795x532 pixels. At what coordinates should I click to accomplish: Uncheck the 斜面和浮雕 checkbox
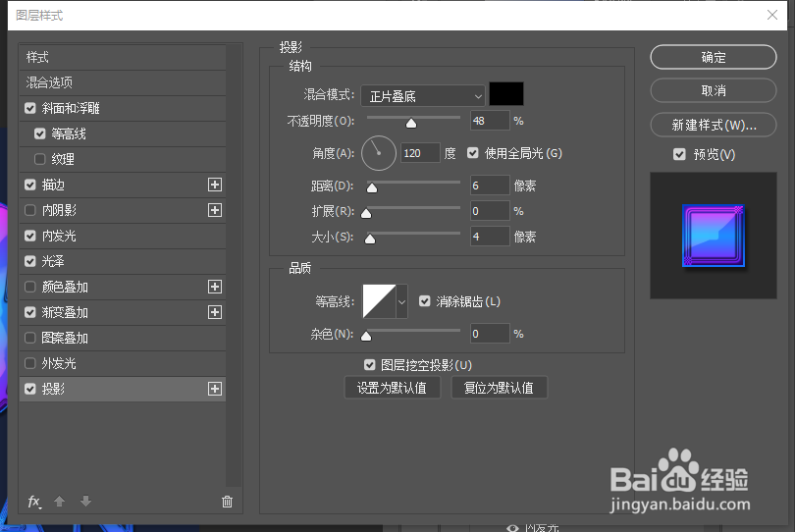click(x=30, y=108)
